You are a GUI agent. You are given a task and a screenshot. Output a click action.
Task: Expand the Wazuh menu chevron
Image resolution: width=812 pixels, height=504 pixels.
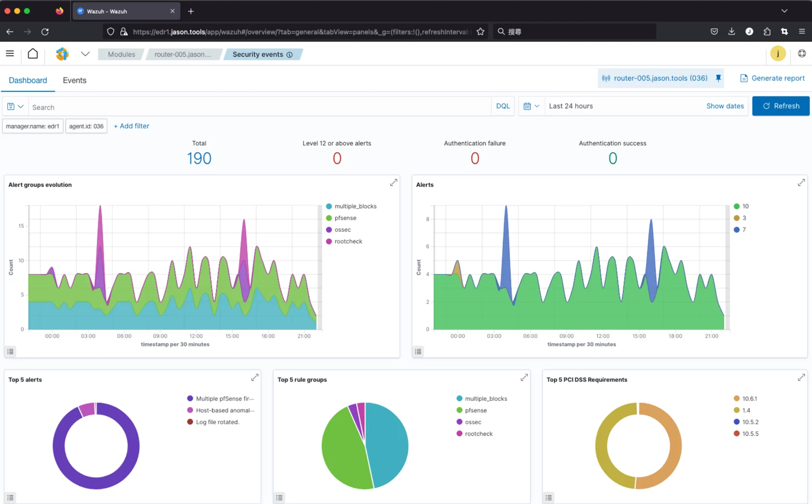coord(85,54)
